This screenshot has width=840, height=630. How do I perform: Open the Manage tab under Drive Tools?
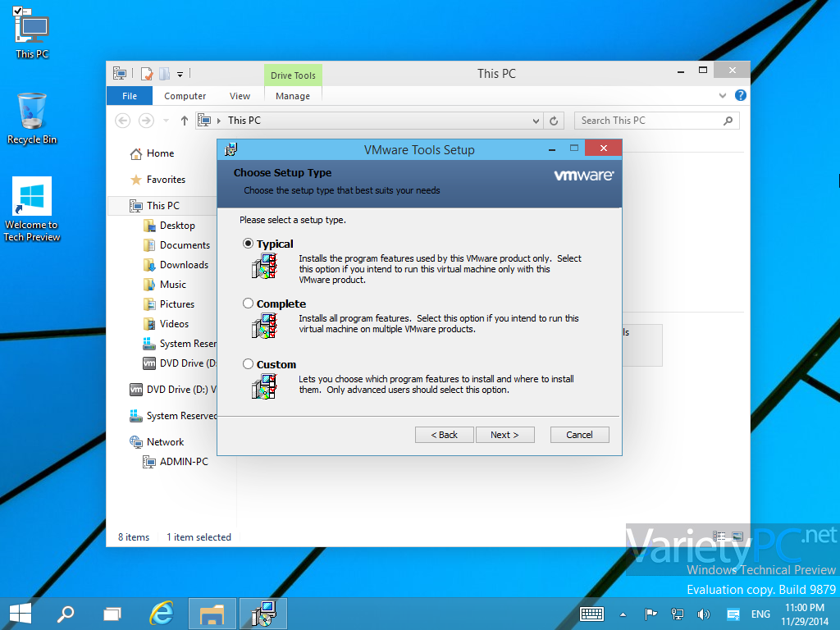[x=293, y=95]
